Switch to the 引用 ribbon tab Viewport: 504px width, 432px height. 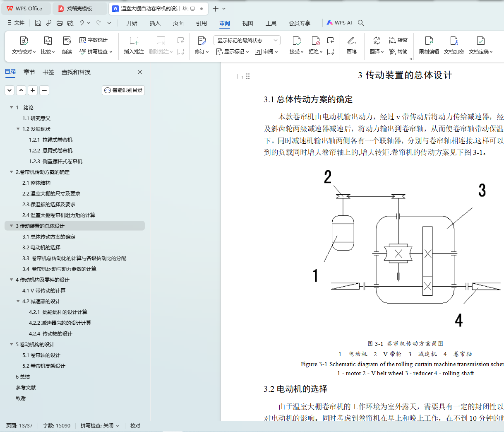[202, 23]
